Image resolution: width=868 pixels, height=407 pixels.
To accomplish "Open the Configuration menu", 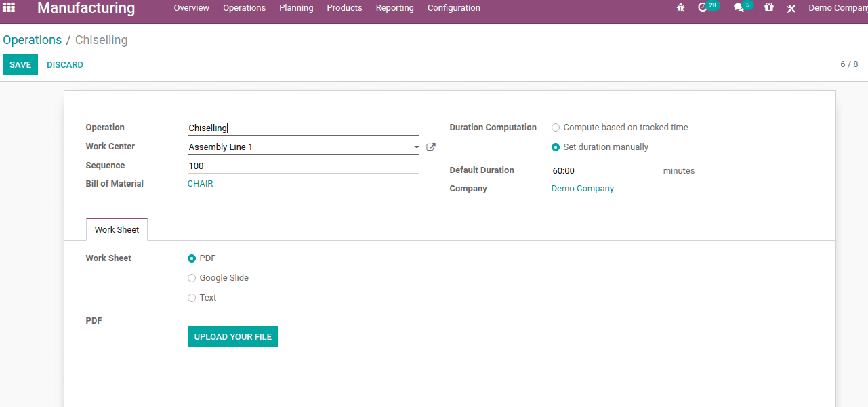I will point(454,8).
